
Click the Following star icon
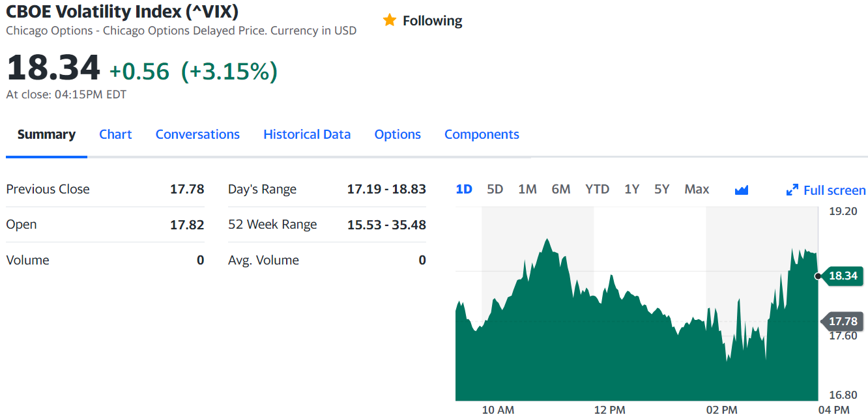pos(390,20)
